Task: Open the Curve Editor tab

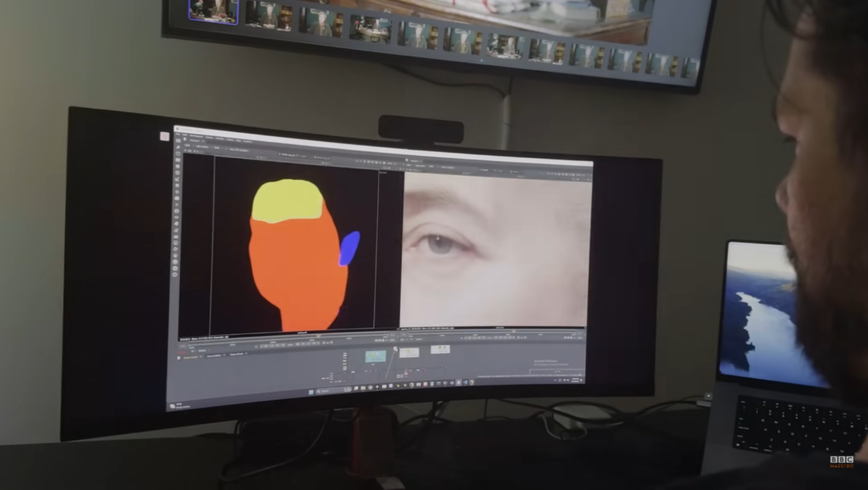Action: coord(214,355)
